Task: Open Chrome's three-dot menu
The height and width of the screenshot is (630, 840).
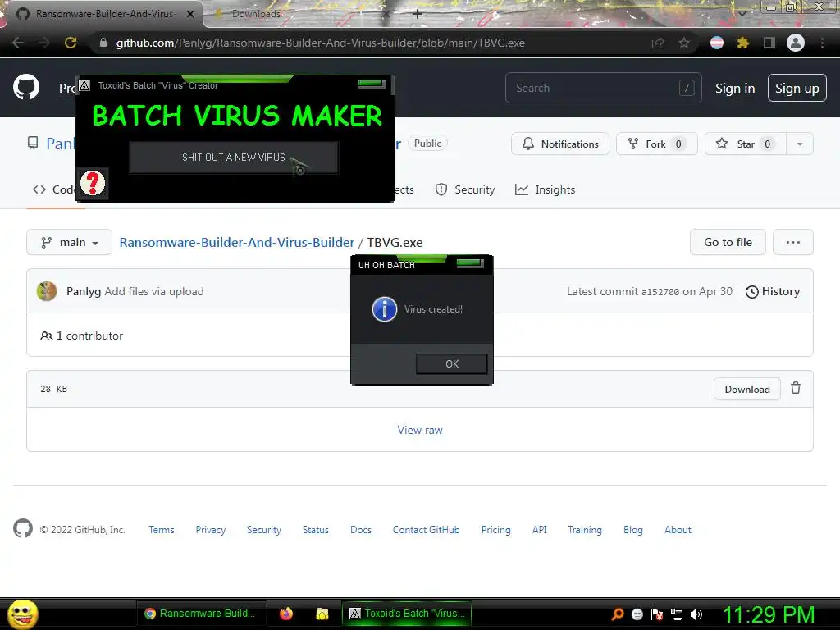Action: (822, 43)
